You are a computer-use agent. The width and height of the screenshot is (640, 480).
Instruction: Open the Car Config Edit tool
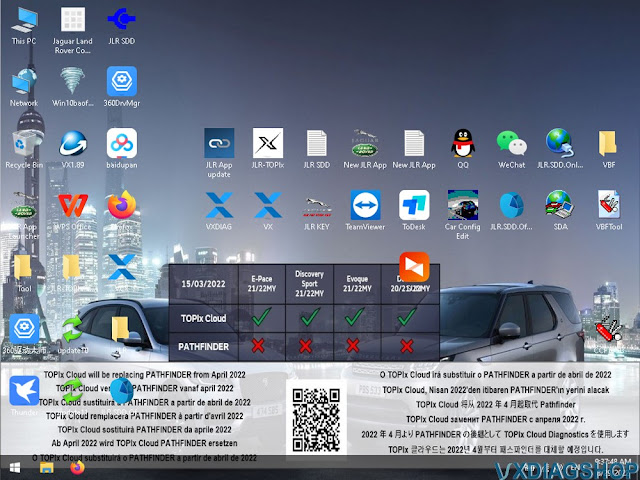(463, 215)
